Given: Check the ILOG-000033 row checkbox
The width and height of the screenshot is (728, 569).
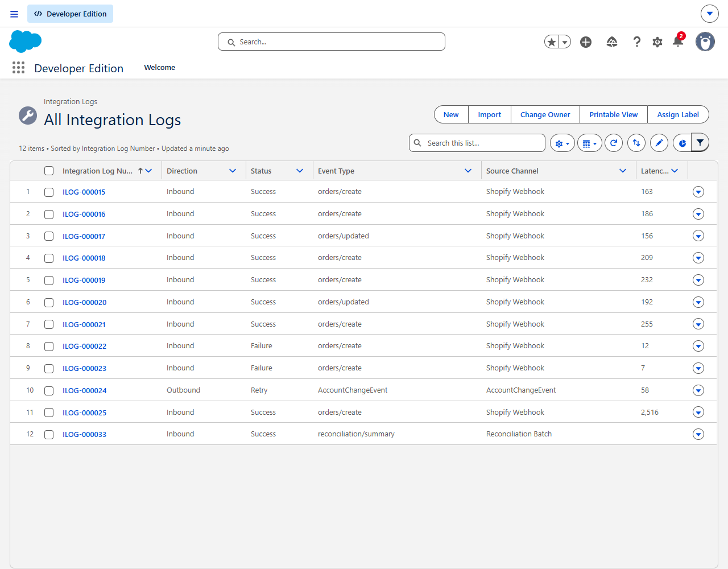Looking at the screenshot, I should point(49,435).
